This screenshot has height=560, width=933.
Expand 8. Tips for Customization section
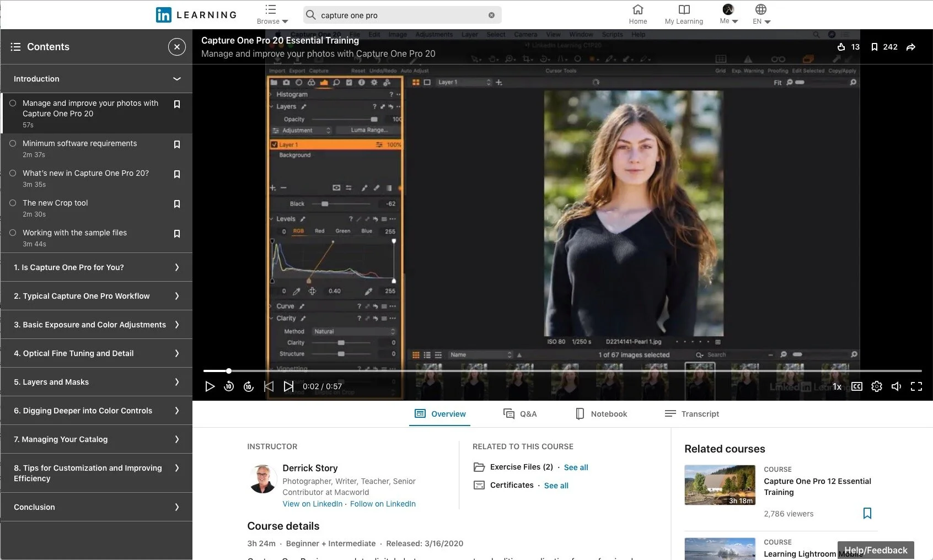[96, 473]
